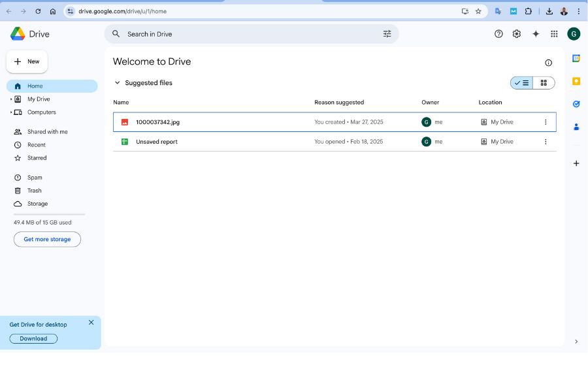The height and width of the screenshot is (392, 588).
Task: Go to Home in sidebar
Action: 52,86
